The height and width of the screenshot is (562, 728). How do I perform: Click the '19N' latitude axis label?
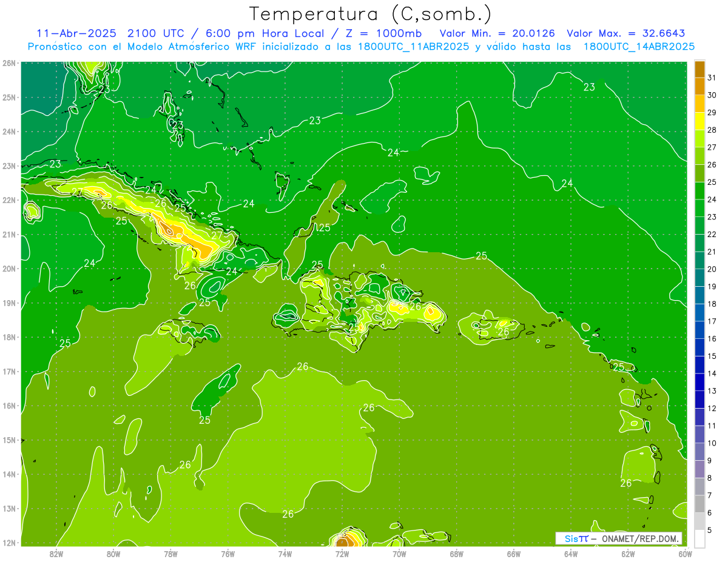(9, 303)
